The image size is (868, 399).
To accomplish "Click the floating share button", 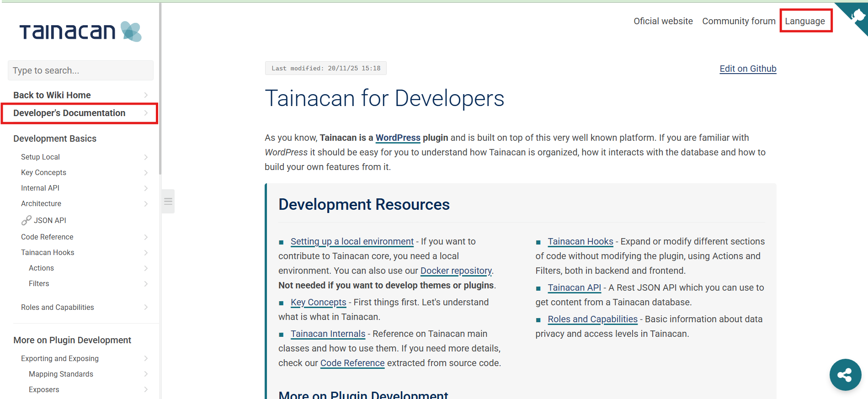I will (845, 375).
